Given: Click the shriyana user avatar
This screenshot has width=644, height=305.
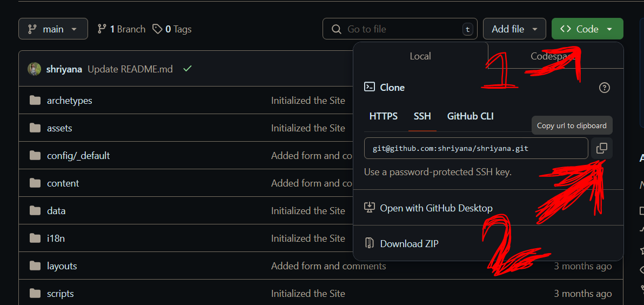Looking at the screenshot, I should click(35, 69).
